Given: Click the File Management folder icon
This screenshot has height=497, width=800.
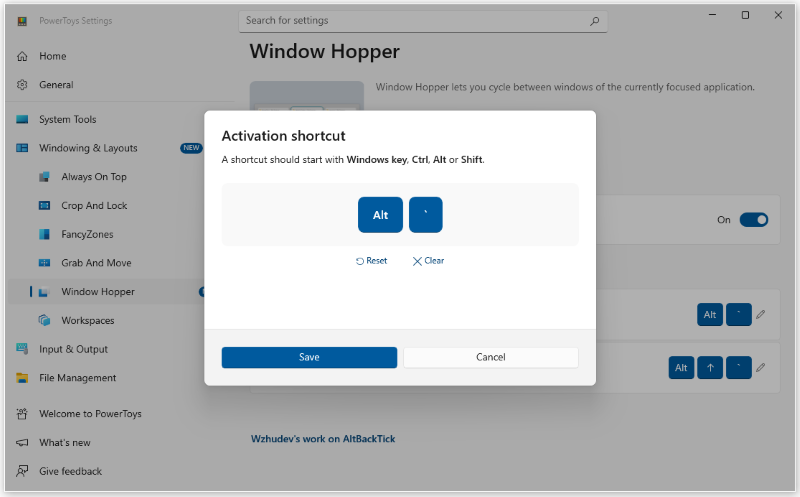Looking at the screenshot, I should [22, 378].
